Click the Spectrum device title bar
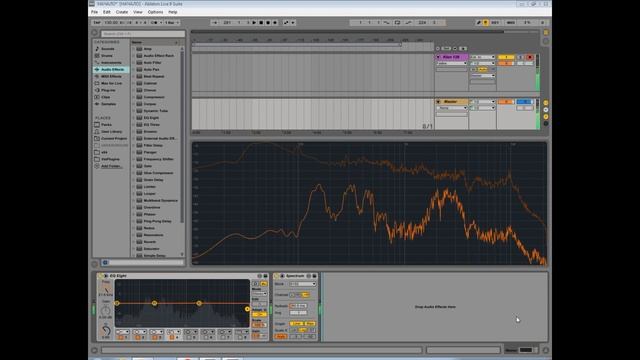Image resolution: width=640 pixels, height=360 pixels. tap(296, 276)
